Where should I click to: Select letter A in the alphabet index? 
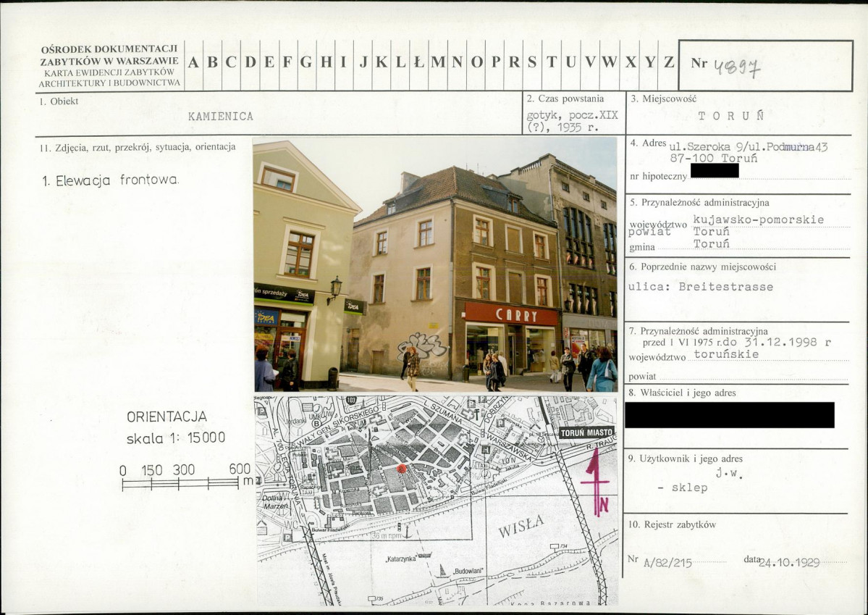[x=194, y=63]
